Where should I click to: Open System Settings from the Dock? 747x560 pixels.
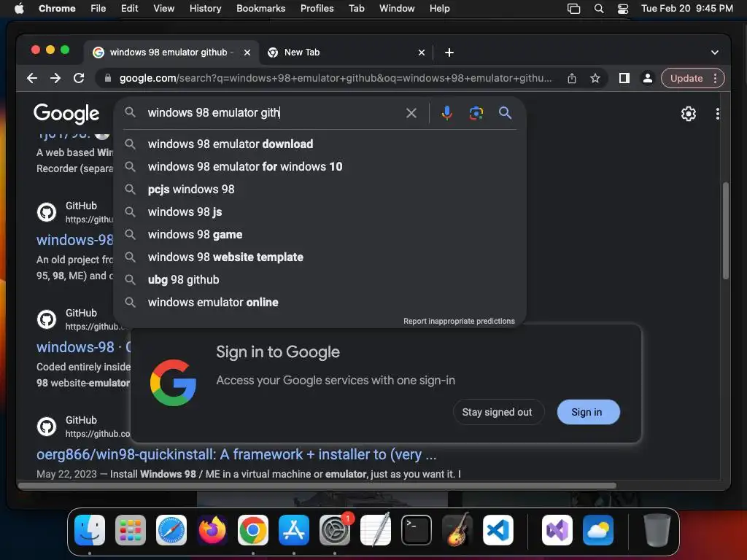335,530
